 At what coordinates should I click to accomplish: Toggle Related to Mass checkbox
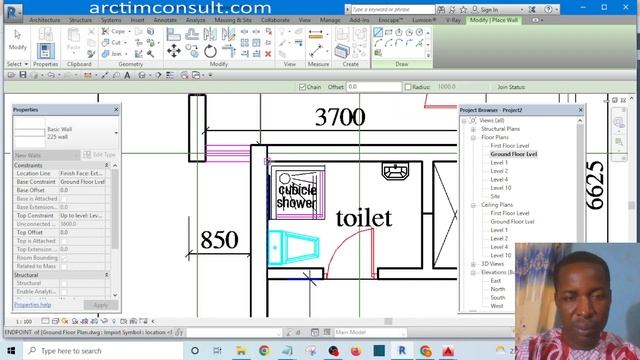pyautogui.click(x=64, y=267)
